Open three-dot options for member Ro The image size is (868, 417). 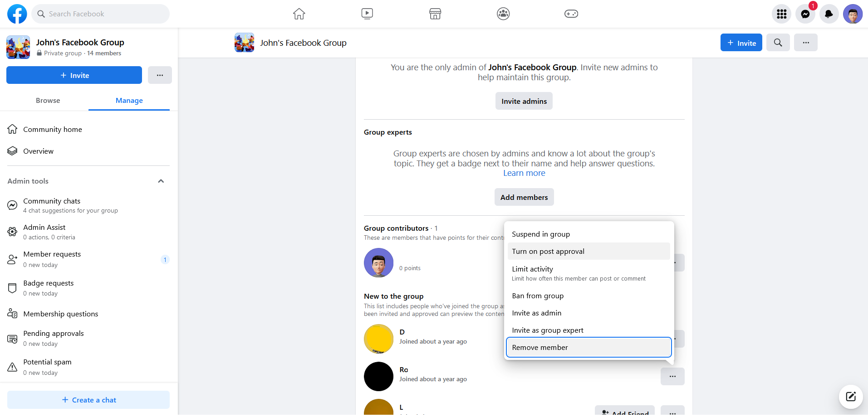tap(672, 376)
